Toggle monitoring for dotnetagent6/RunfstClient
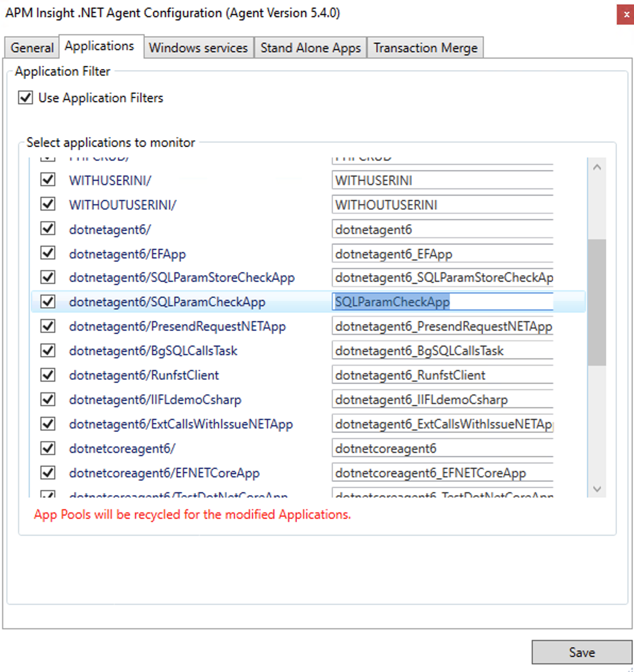 [47, 374]
